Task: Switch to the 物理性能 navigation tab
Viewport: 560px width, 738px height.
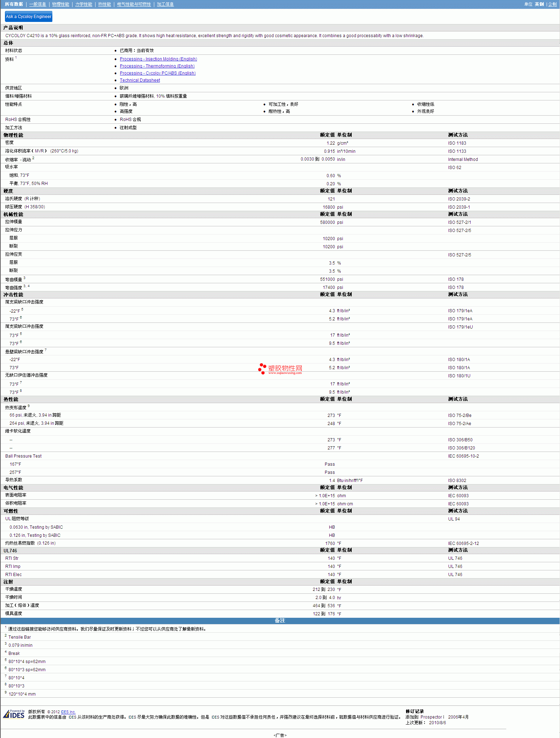Action: [x=60, y=4]
